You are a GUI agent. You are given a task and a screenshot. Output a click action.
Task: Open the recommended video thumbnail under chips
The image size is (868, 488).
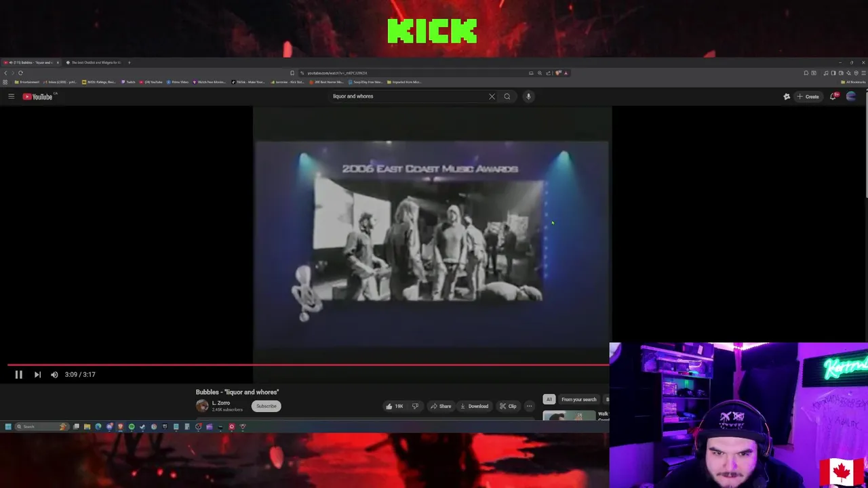click(569, 415)
